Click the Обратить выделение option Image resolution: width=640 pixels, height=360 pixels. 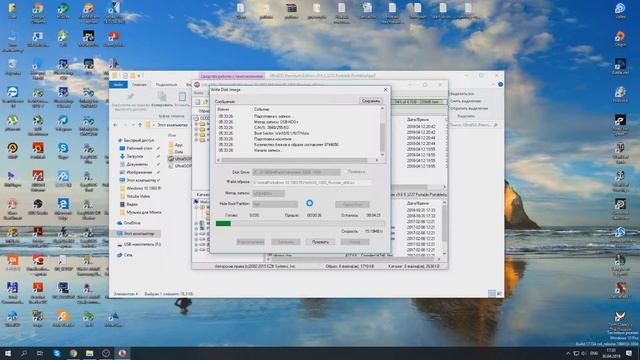tap(469, 109)
